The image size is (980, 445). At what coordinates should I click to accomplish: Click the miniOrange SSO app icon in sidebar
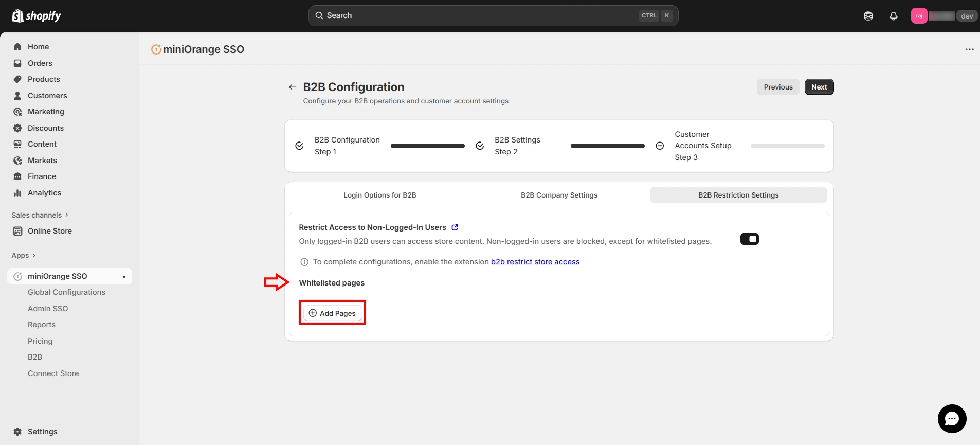tap(17, 276)
